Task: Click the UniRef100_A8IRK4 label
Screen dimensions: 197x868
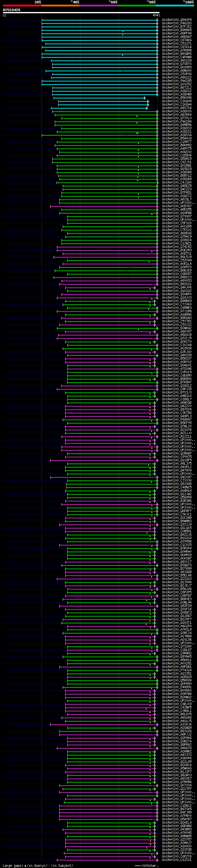Action: click(177, 115)
